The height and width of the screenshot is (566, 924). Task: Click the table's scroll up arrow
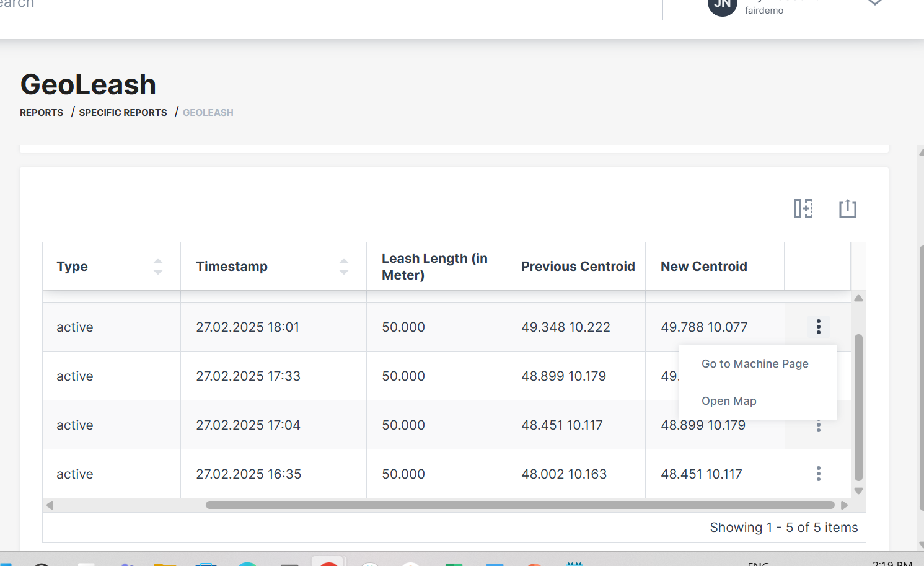point(858,299)
